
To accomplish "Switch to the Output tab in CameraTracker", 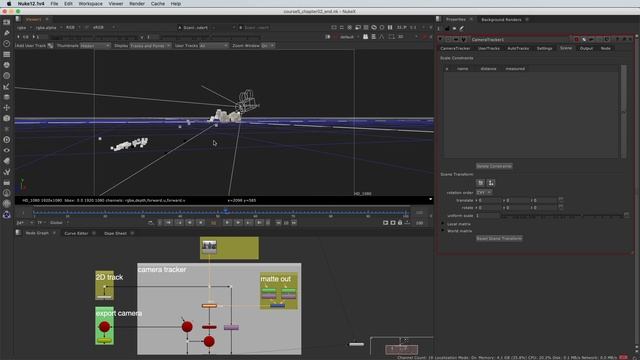I will point(586,49).
